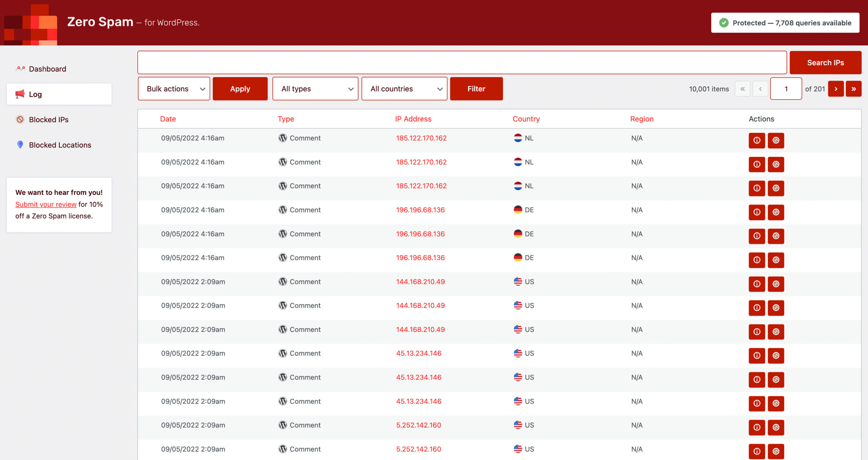Block IP in first 45.13.234.146 row

[776, 355]
